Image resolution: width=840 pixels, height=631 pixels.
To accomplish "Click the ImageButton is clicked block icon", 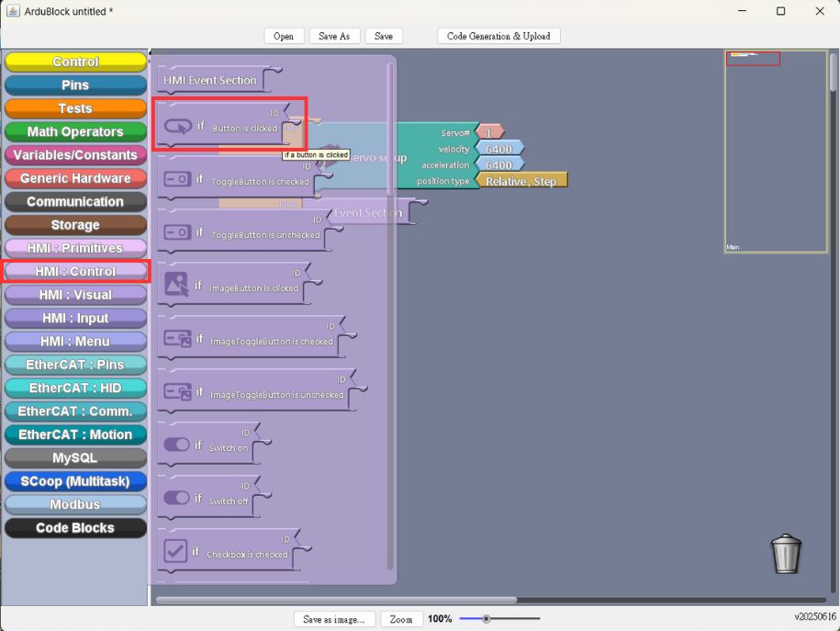I will coord(177,284).
